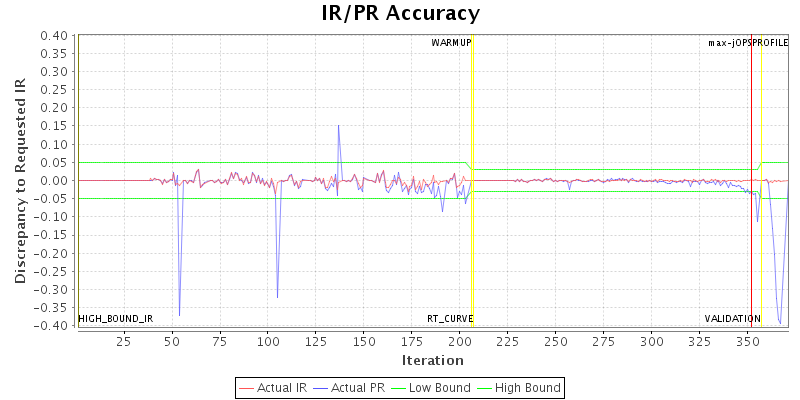This screenshot has width=800, height=400.
Task: Click the -0.40 tick on the y-axis
Action: pyautogui.click(x=52, y=326)
